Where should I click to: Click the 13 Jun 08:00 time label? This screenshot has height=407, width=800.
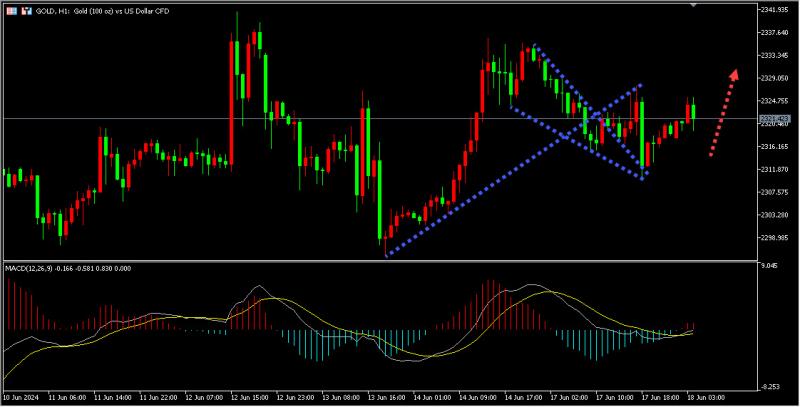(341, 397)
